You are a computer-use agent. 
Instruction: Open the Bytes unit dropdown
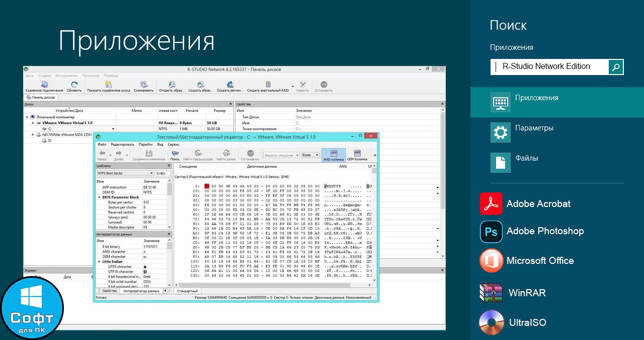[x=310, y=155]
